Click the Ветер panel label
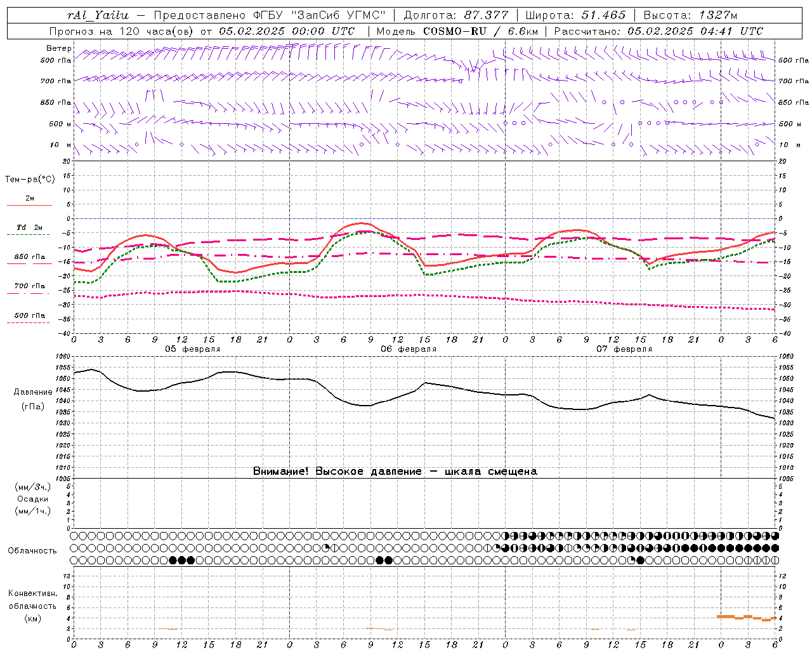 [x=59, y=48]
